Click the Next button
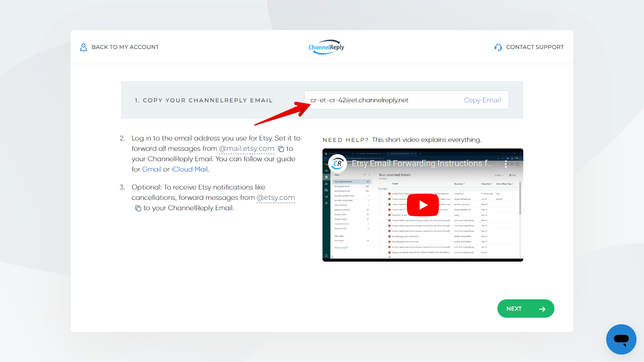644x362 pixels. (526, 309)
